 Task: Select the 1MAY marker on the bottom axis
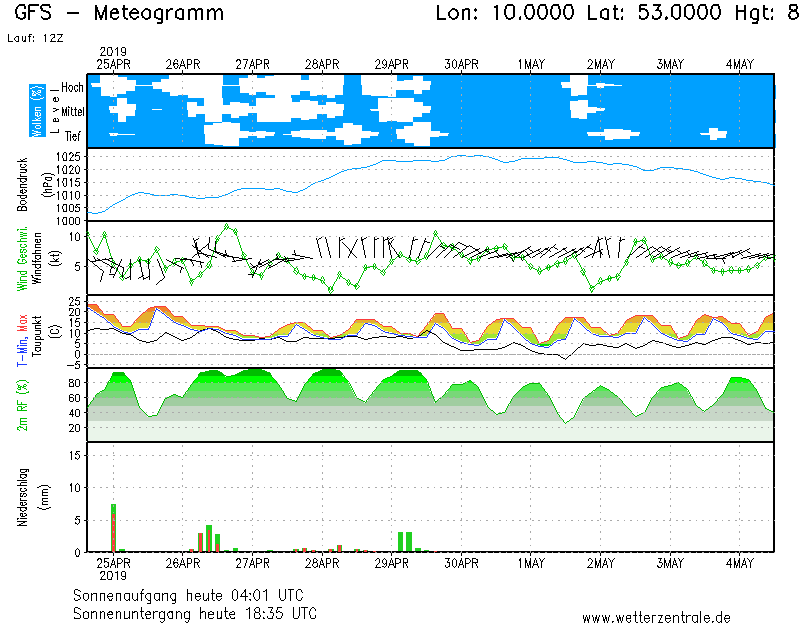[531, 563]
